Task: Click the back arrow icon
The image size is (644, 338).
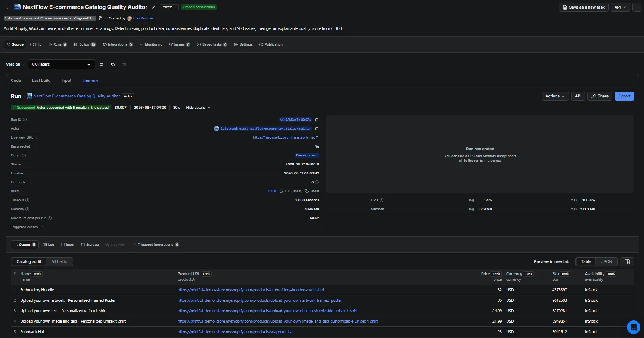Action: (x=8, y=7)
